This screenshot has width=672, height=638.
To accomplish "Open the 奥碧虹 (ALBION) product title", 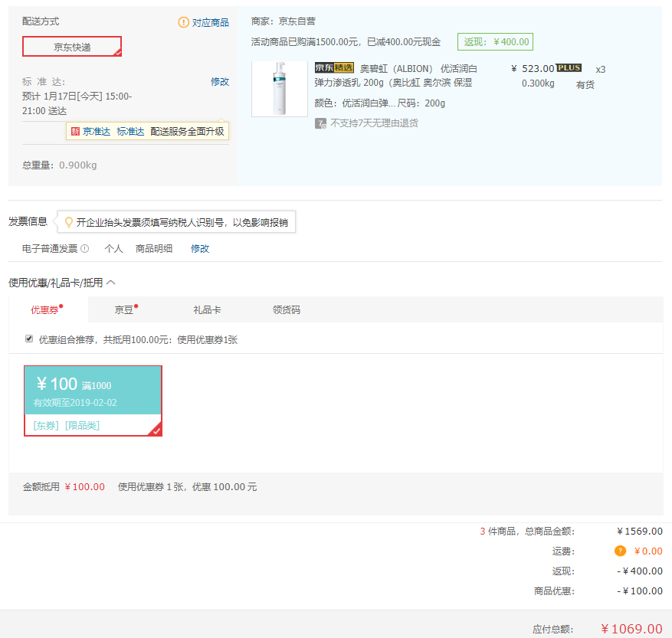I will 395,75.
